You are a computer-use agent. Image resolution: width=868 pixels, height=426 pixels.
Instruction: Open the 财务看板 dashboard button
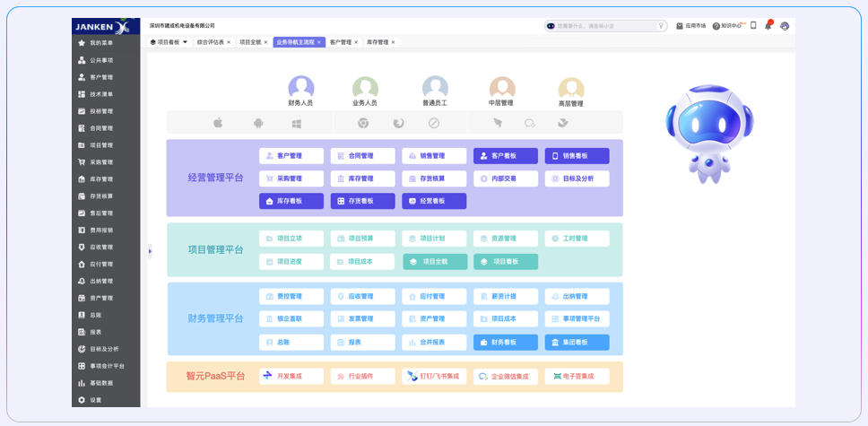506,343
